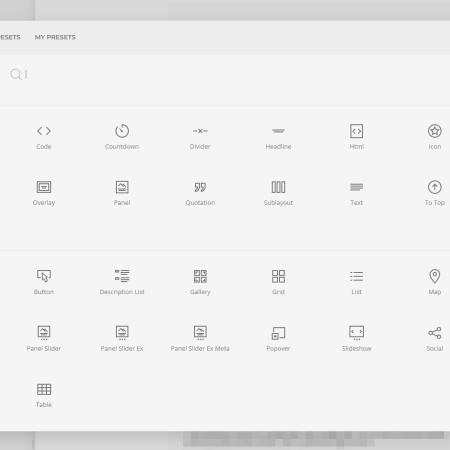Add an Html element

point(357,137)
